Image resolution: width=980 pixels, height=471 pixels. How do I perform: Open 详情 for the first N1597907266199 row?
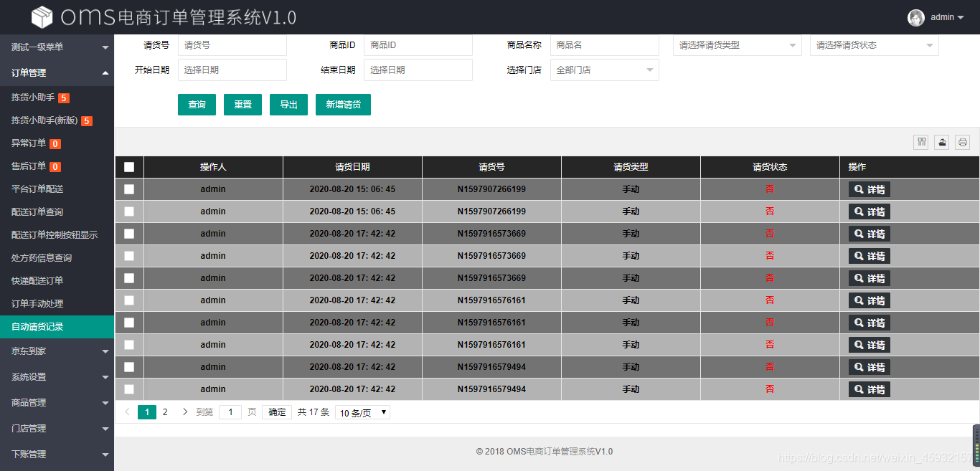pyautogui.click(x=870, y=189)
